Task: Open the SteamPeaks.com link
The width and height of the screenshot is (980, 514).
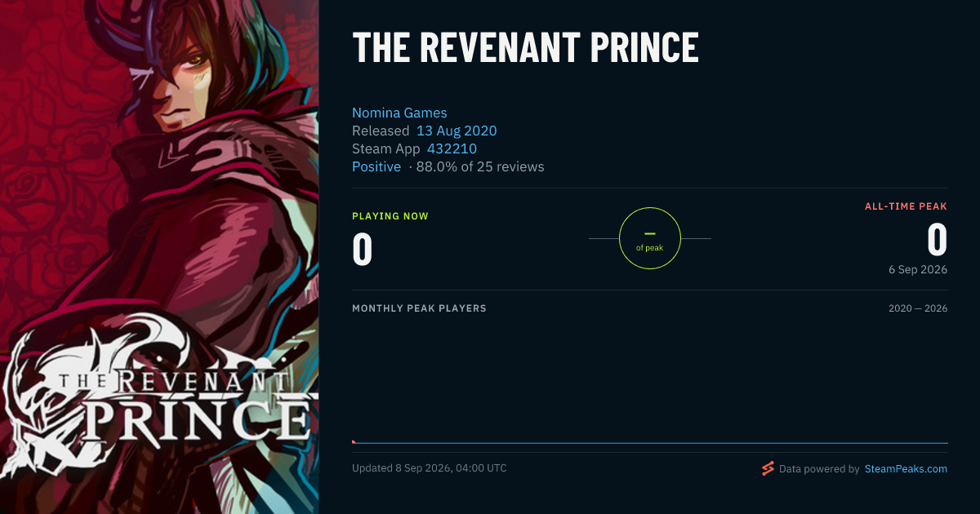Action: coord(906,469)
